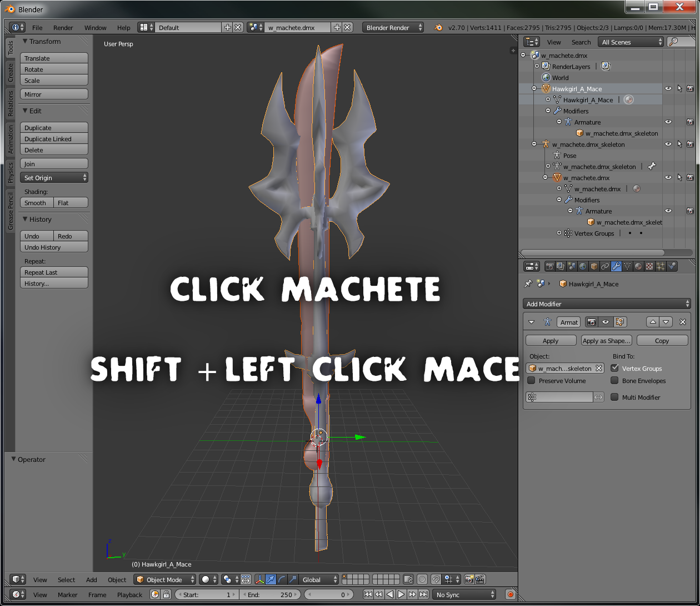Open the Render properties tab (camera icon)
This screenshot has height=606, width=700.
tap(550, 266)
